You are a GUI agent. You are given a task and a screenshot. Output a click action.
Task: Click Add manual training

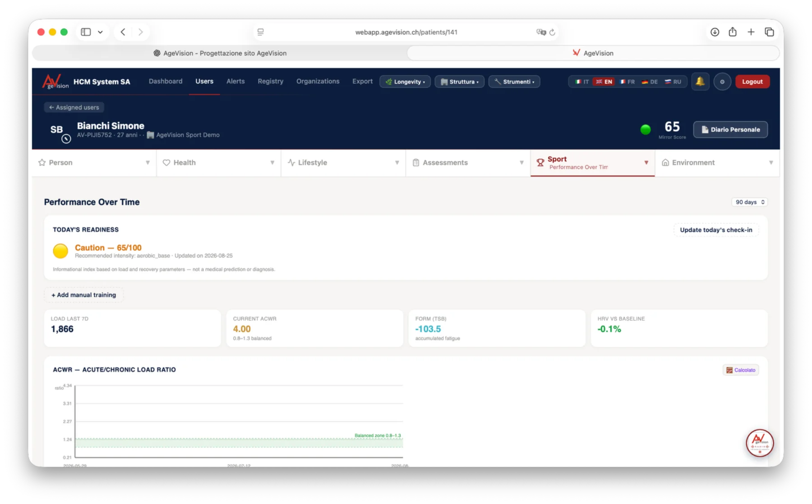[x=83, y=295]
